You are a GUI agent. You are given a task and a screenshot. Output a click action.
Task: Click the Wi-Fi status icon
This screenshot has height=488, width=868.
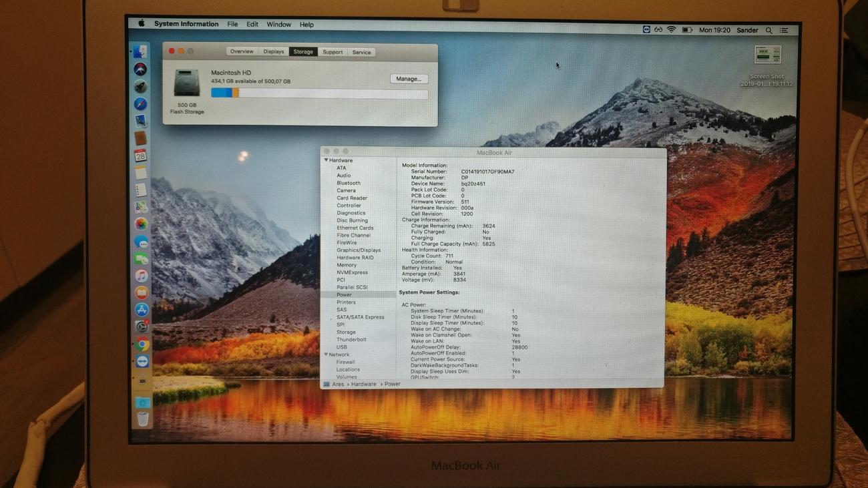(x=672, y=30)
